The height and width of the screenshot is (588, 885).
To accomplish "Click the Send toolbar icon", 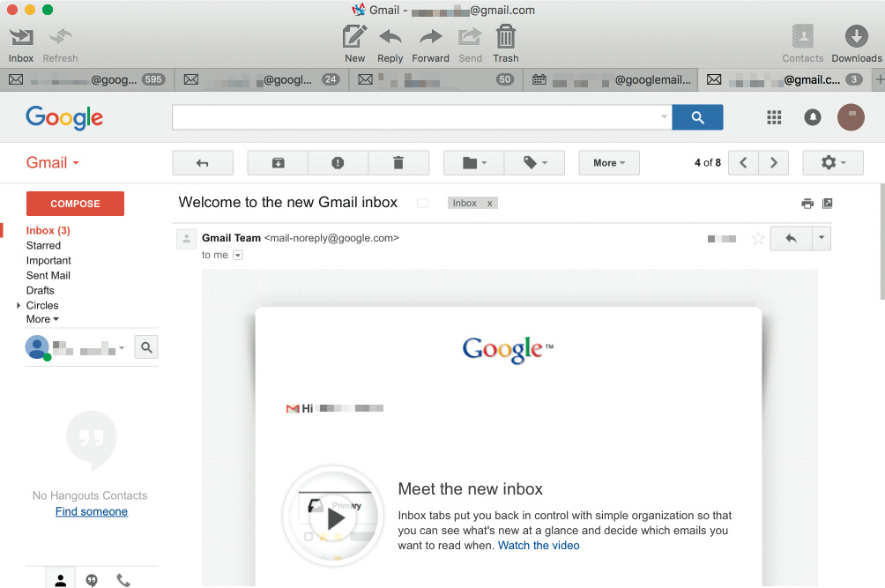I will [x=470, y=43].
